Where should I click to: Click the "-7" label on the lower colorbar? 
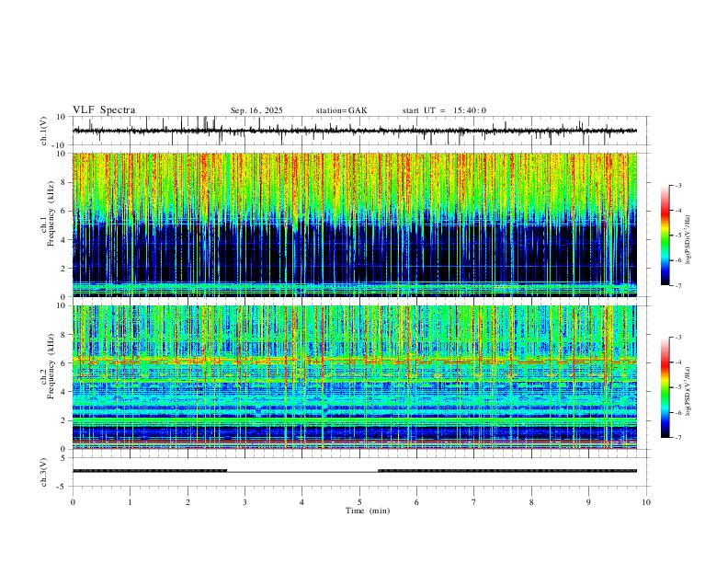click(x=678, y=438)
